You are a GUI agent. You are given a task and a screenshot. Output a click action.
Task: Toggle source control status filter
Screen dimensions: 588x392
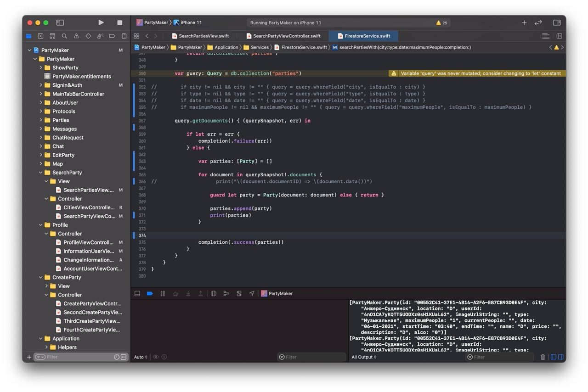coord(124,357)
